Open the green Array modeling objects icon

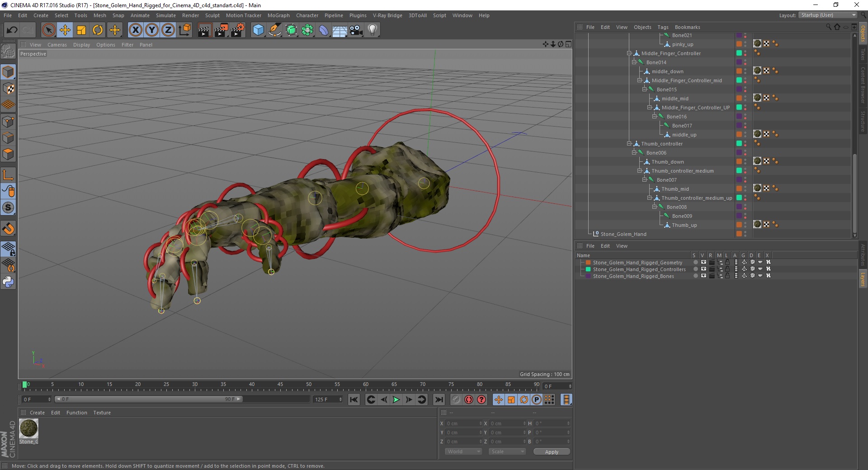(307, 30)
